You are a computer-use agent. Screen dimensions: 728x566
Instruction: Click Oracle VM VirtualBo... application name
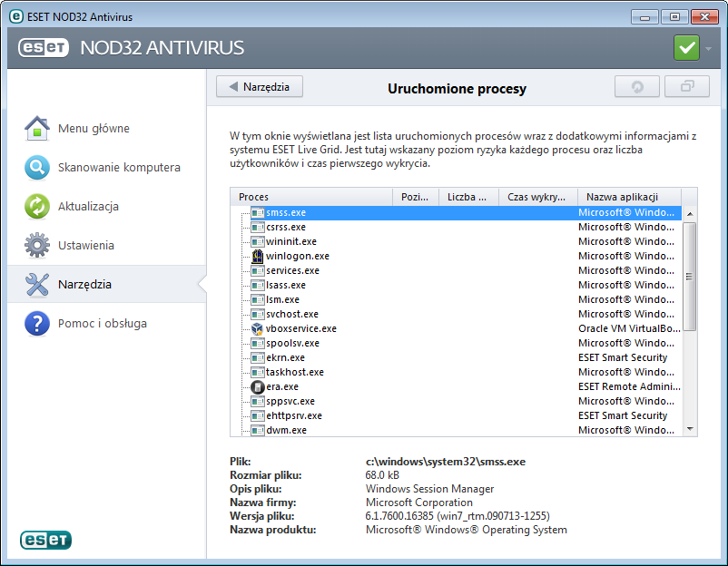[629, 328]
